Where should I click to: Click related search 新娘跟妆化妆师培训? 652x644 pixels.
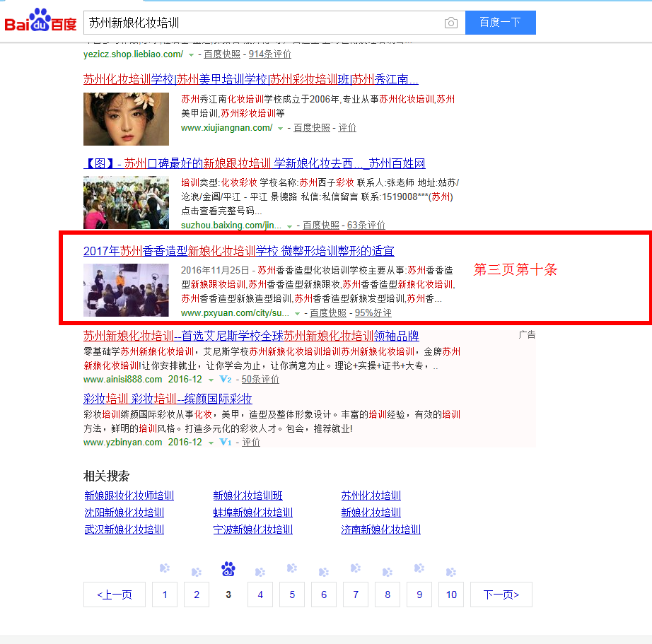pos(129,495)
